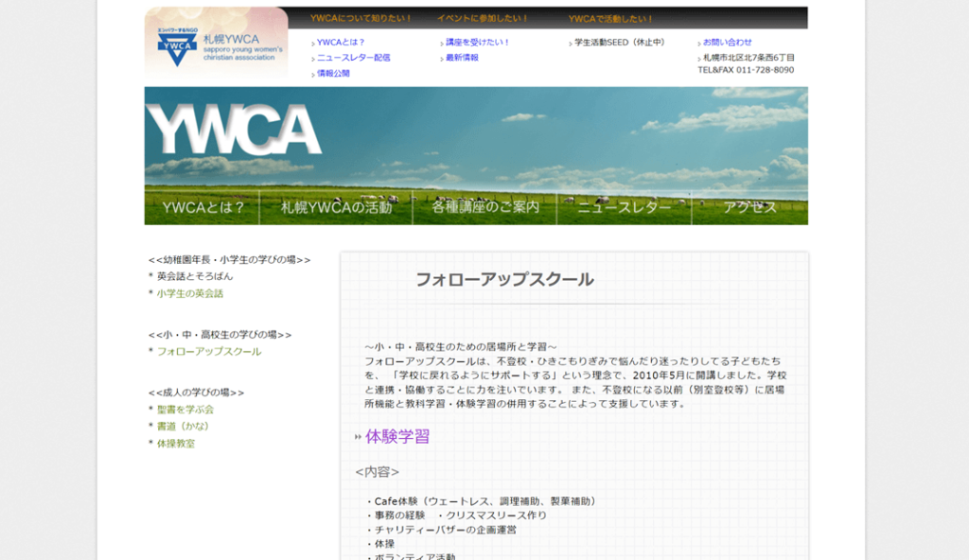This screenshot has height=560, width=969.
Task: Click the address 札幌市北区北7条西6丁目
Action: point(749,58)
